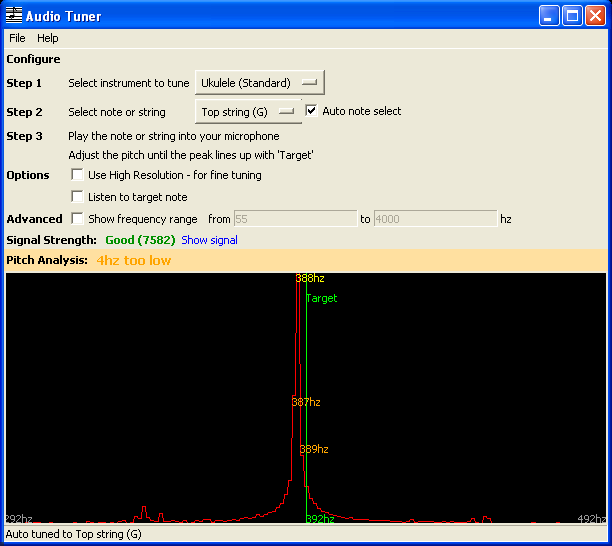Disable the Auto note select checkbox
This screenshot has height=546, width=612.
pos(312,111)
